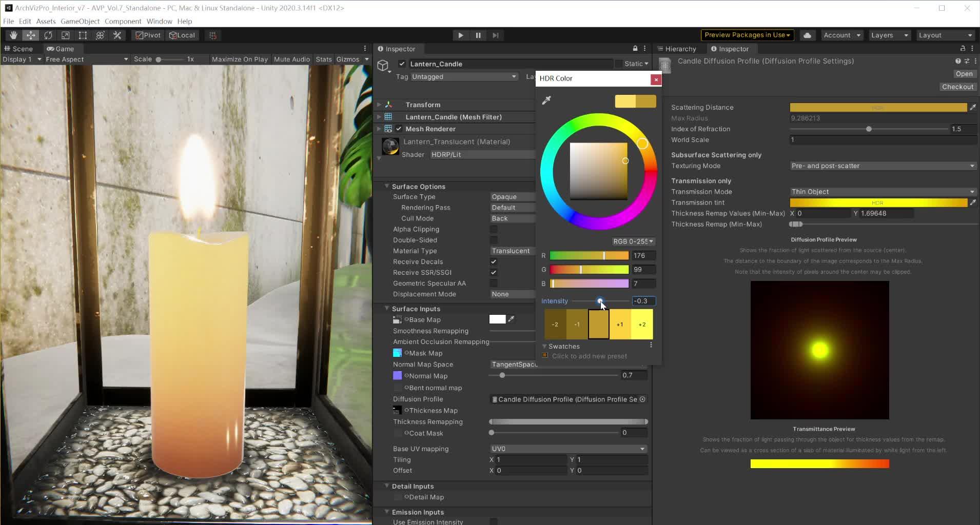Collapse the Surface Inputs section
The image size is (980, 525).
point(386,308)
